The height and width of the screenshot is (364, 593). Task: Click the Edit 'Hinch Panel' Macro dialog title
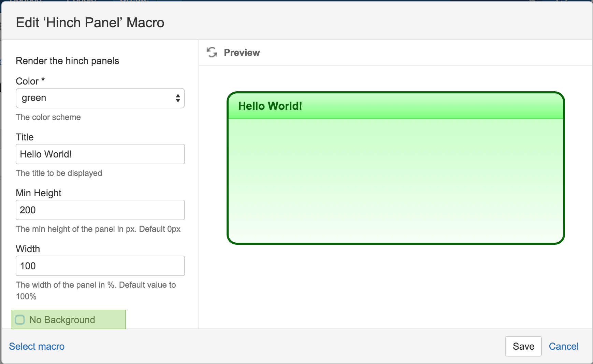pyautogui.click(x=90, y=23)
